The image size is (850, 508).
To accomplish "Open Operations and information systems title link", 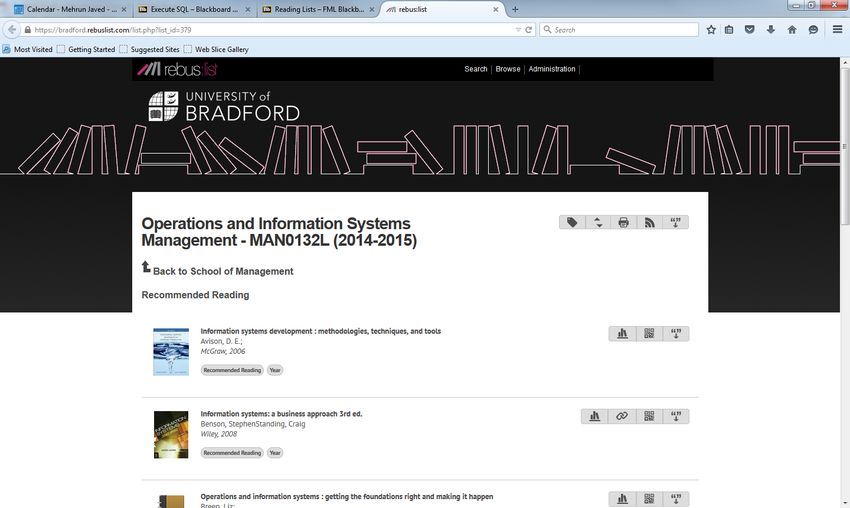I will [346, 497].
